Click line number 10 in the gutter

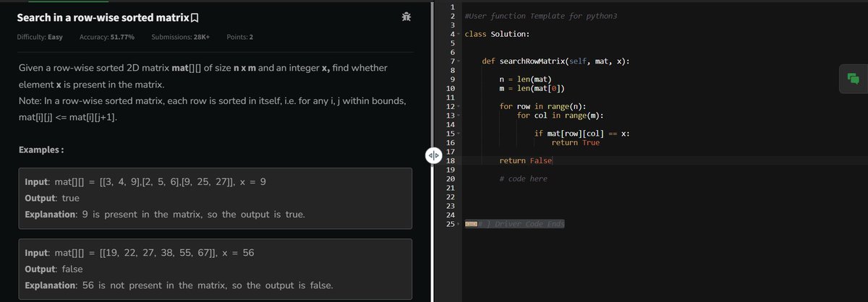pos(451,88)
